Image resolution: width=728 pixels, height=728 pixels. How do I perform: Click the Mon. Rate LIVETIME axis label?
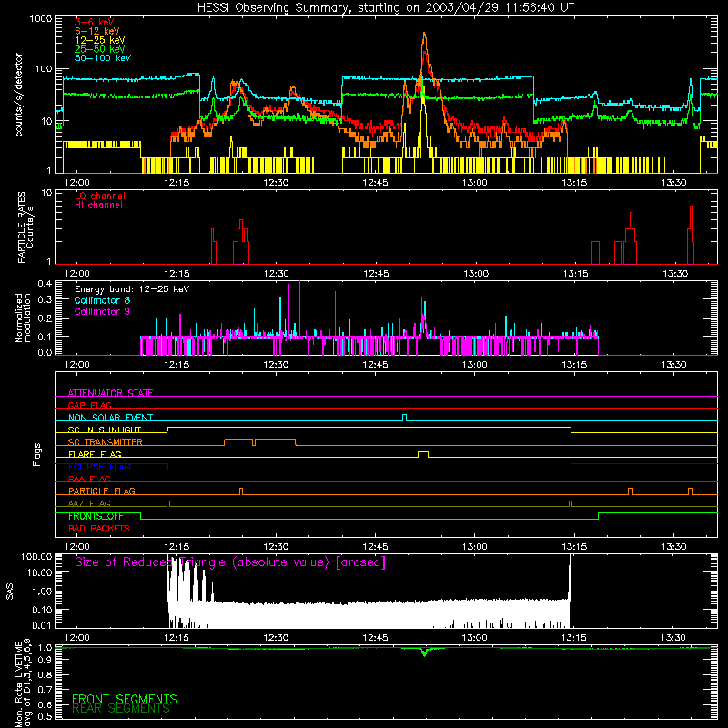22,682
